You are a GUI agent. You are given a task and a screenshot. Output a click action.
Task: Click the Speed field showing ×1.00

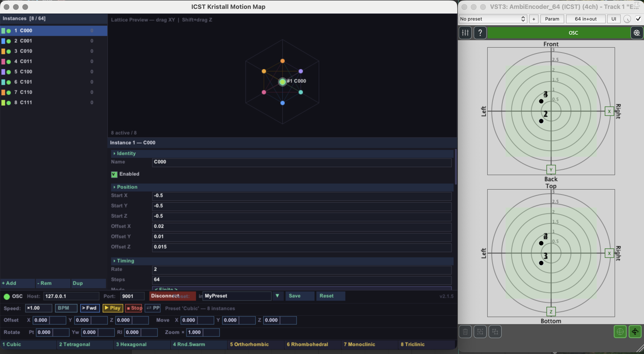(x=38, y=308)
